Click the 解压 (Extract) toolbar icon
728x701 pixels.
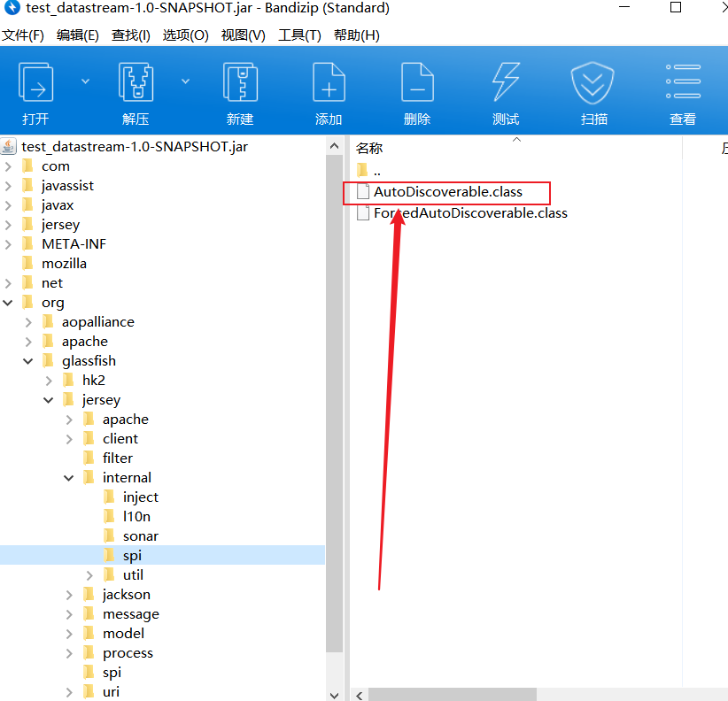point(136,81)
